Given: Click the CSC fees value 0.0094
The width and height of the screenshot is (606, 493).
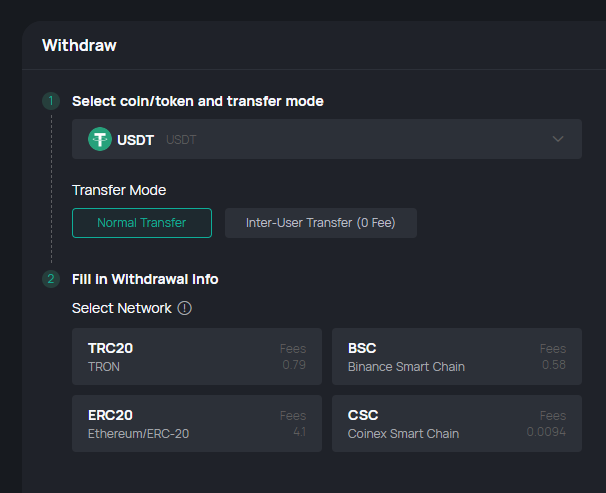Looking at the screenshot, I should click(x=546, y=432).
